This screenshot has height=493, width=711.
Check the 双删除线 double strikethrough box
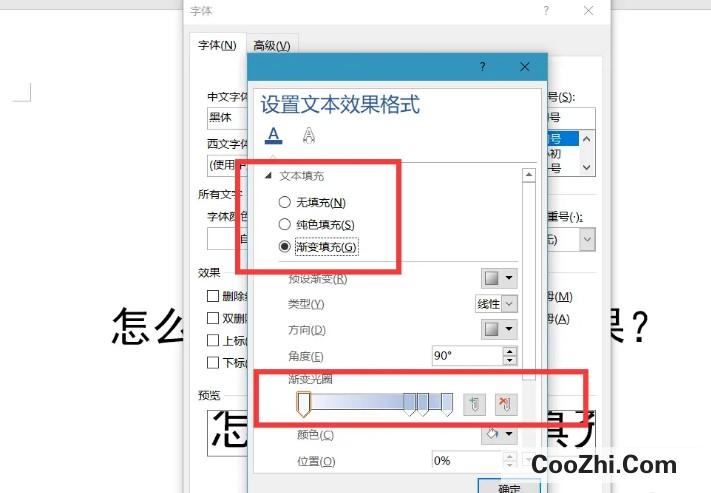click(x=213, y=318)
